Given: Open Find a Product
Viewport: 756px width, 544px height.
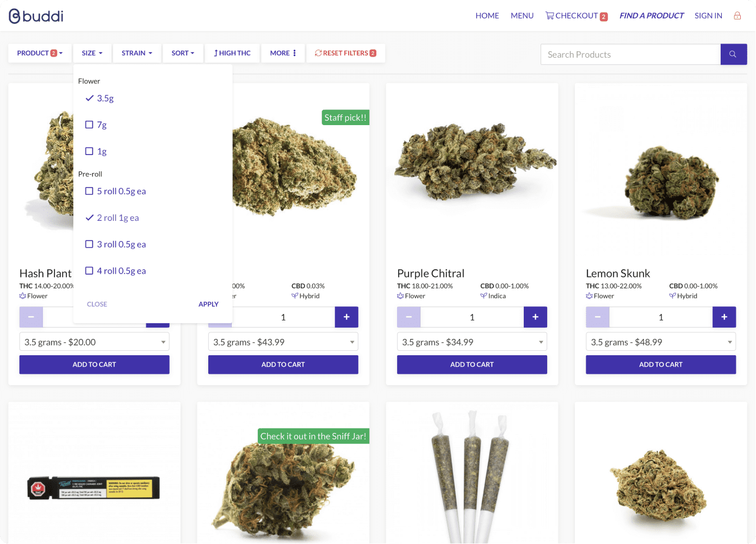Looking at the screenshot, I should [x=652, y=16].
